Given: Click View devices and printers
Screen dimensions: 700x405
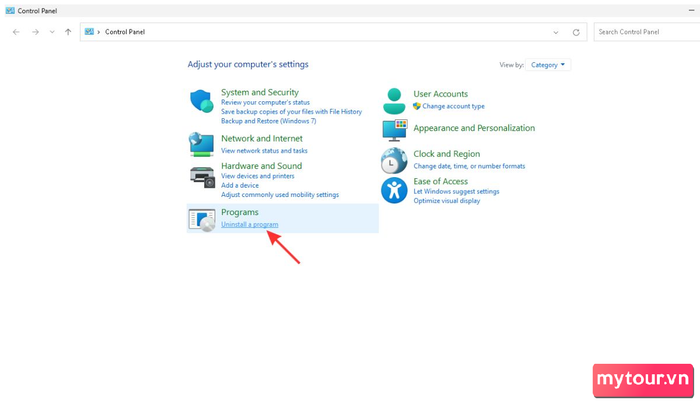Looking at the screenshot, I should 258,176.
